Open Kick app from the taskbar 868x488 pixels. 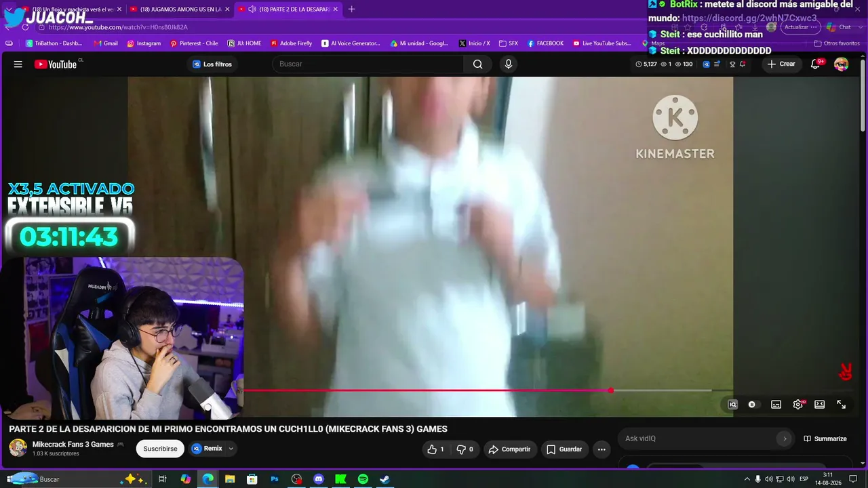[x=341, y=479]
